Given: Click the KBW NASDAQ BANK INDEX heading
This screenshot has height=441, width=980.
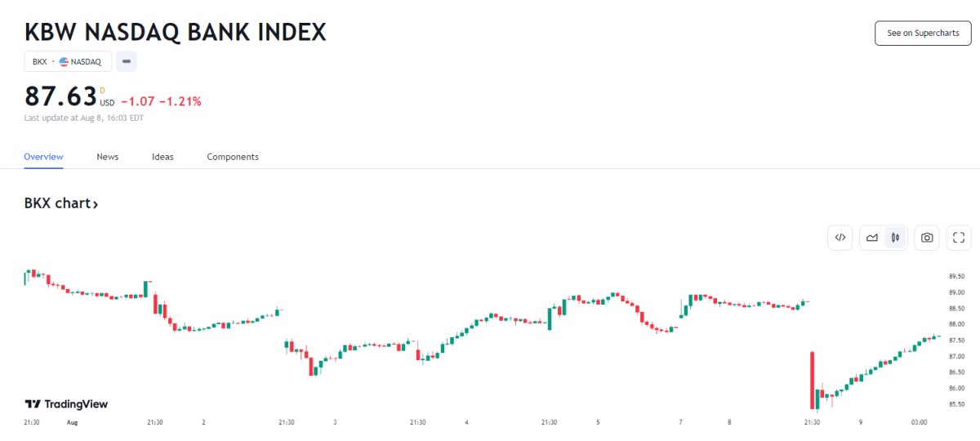Looking at the screenshot, I should (x=176, y=32).
